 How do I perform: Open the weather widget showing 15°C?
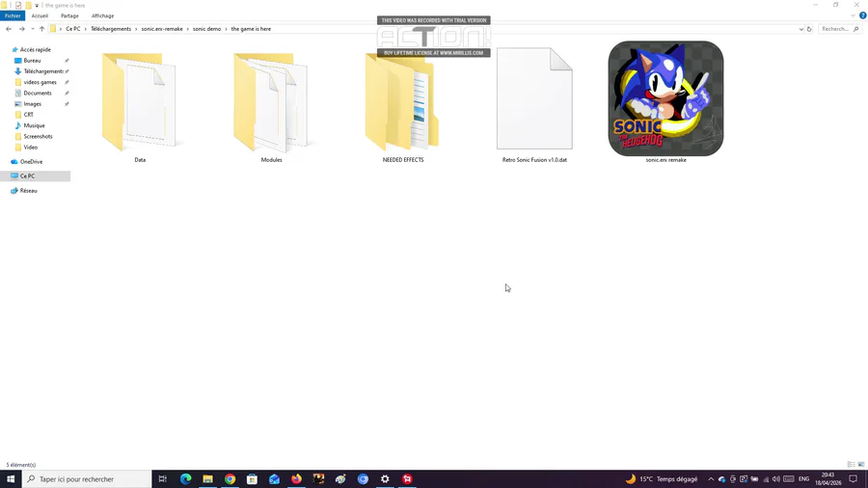pyautogui.click(x=662, y=479)
